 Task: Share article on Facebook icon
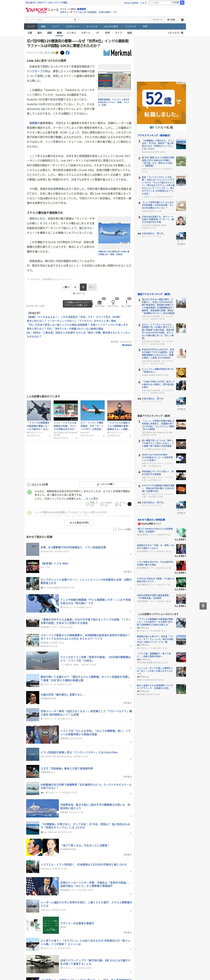67,53
